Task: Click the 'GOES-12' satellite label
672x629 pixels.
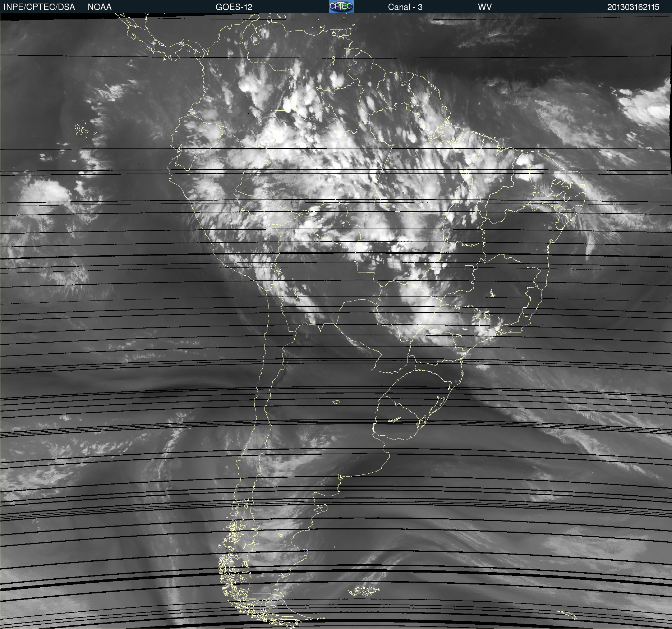Action: (234, 7)
